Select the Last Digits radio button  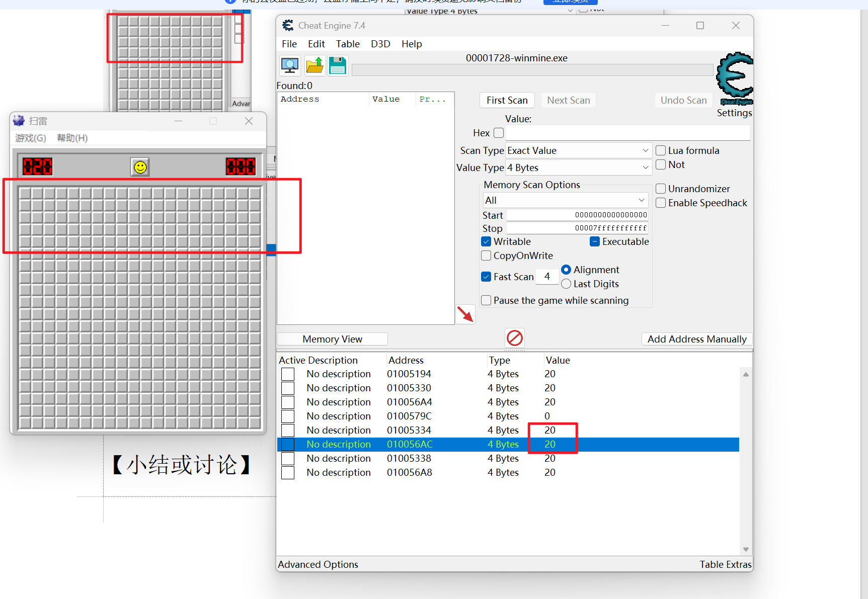[x=566, y=284]
